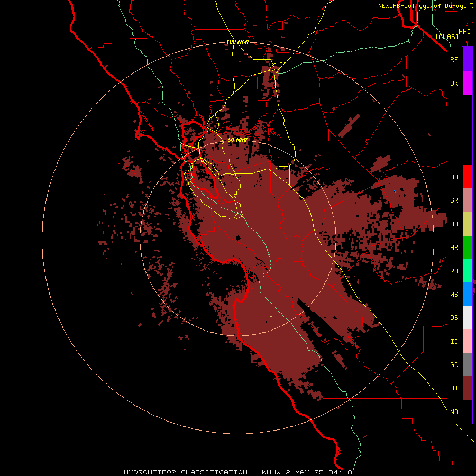
Task: Click the KMUX radar site identifier
Action: (x=272, y=472)
